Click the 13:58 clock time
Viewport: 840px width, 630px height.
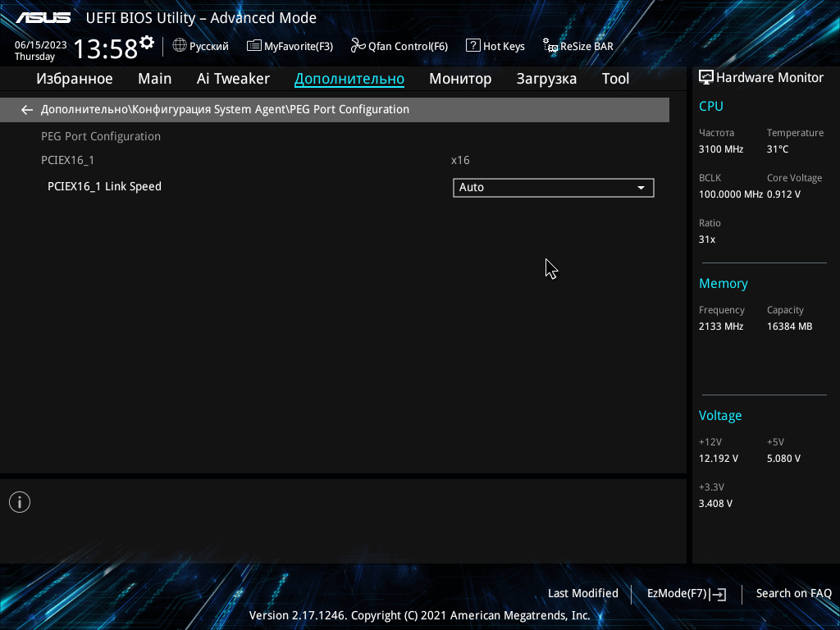(x=106, y=48)
